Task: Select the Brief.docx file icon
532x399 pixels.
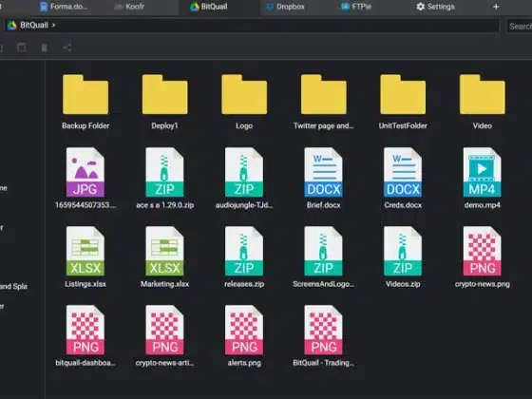Action: point(323,172)
